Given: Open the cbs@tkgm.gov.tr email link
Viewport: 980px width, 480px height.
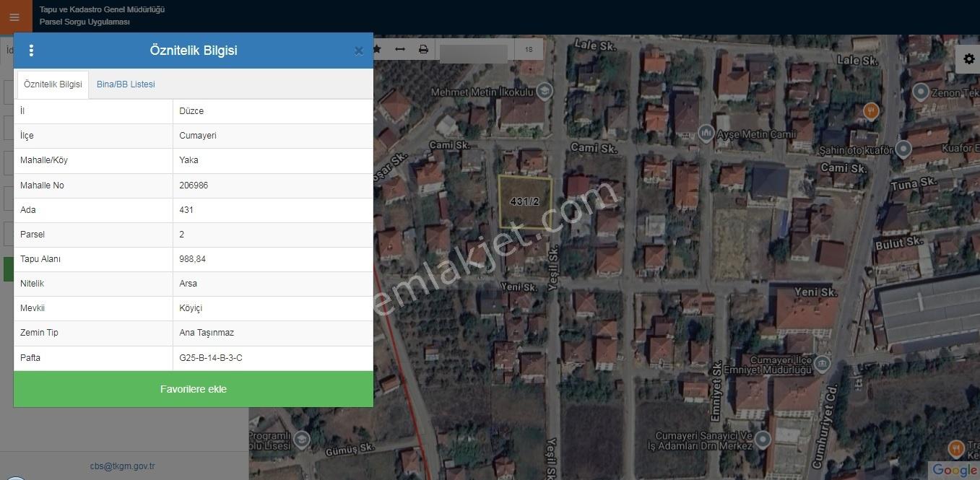Looking at the screenshot, I should coord(122,466).
